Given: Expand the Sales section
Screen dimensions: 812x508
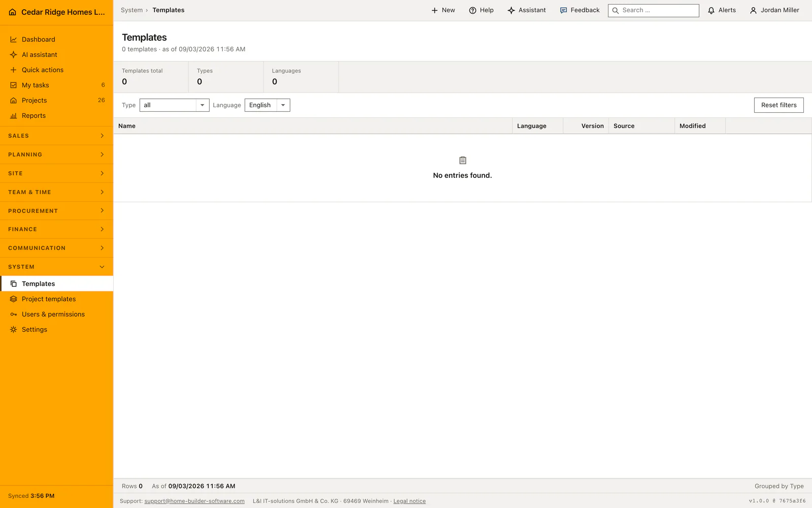Looking at the screenshot, I should tap(56, 136).
